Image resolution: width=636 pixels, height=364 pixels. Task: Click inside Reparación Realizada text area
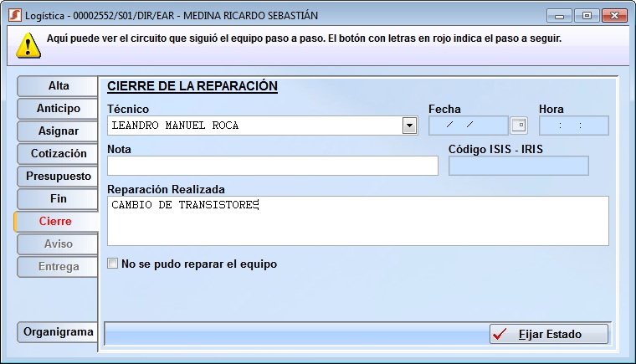357,221
